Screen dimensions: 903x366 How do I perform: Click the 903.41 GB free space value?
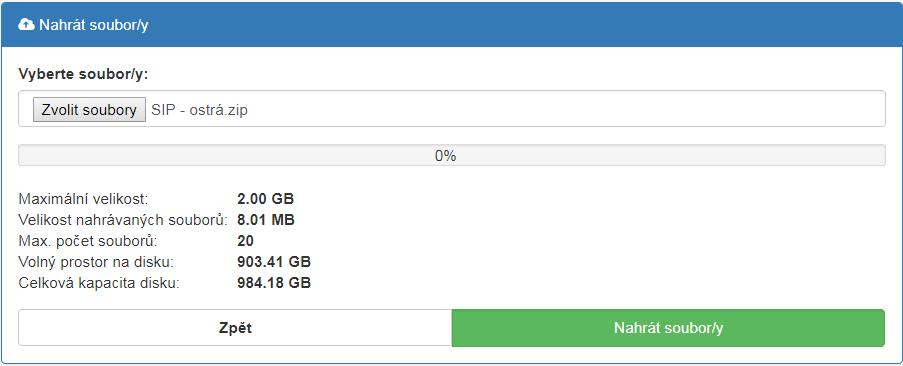(x=274, y=262)
